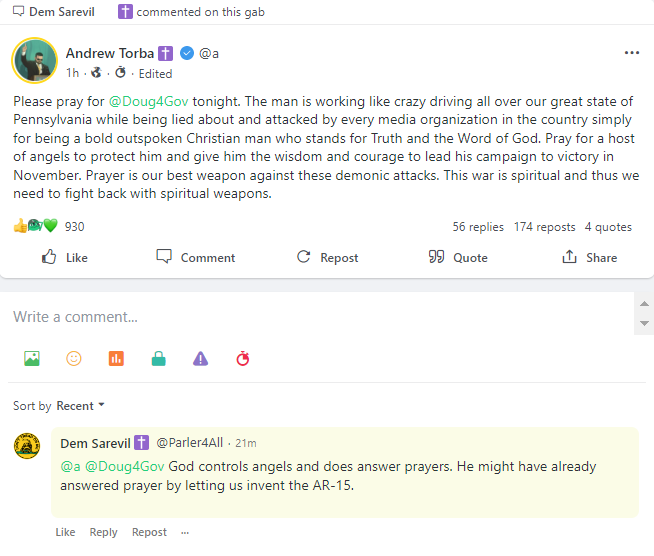Viewport: 654px width, 556px height.
Task: Add a poll to the comment
Action: pyautogui.click(x=116, y=358)
